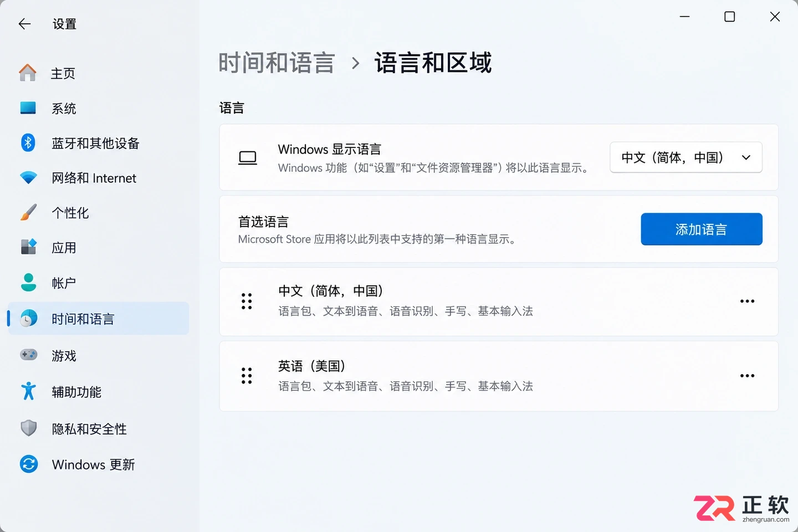Click the 英语（美国） language name
This screenshot has width=798, height=532.
tap(312, 366)
